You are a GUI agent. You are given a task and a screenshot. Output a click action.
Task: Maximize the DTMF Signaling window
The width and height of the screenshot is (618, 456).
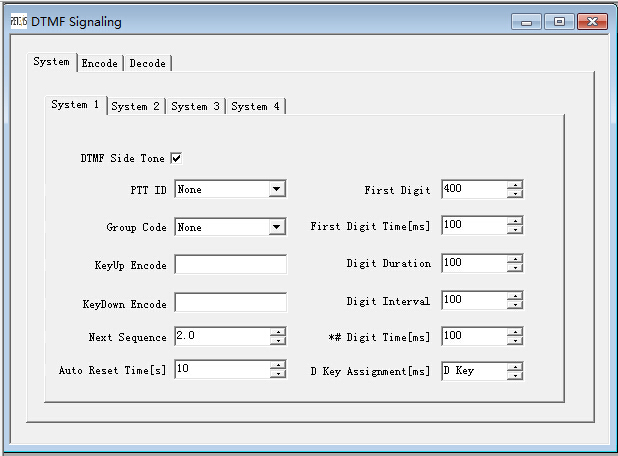[x=559, y=21]
